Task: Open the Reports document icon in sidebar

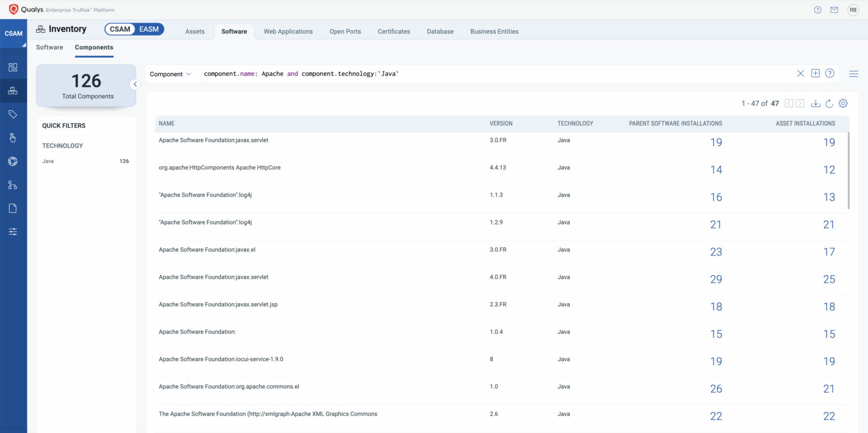Action: (x=12, y=207)
